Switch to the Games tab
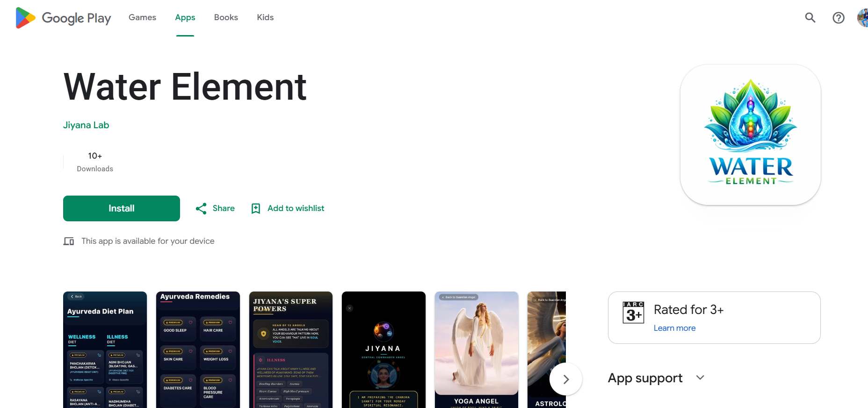The width and height of the screenshot is (868, 408). [142, 17]
